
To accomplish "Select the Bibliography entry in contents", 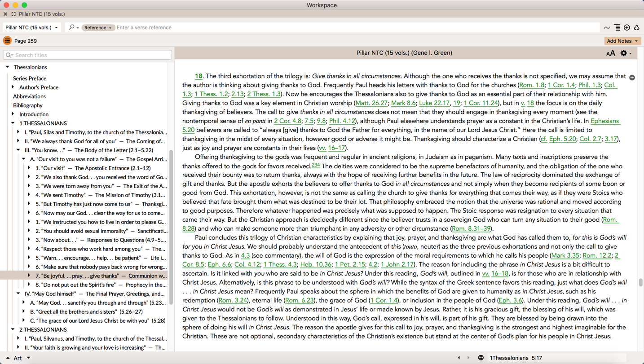I will click(x=28, y=105).
